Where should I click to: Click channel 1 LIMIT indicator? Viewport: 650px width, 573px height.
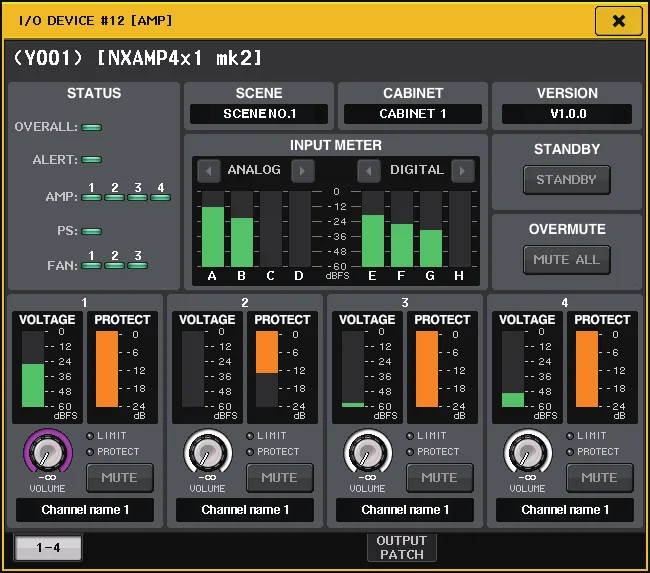(x=90, y=436)
